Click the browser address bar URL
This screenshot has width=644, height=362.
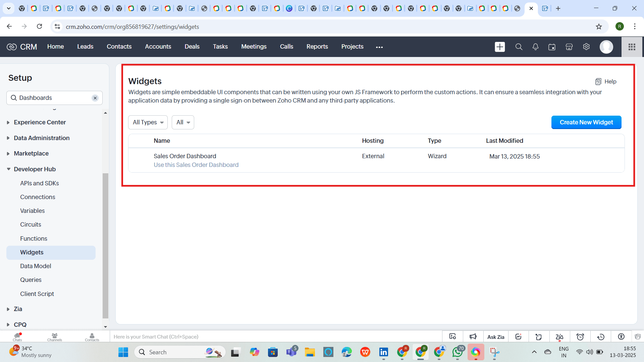(x=132, y=27)
